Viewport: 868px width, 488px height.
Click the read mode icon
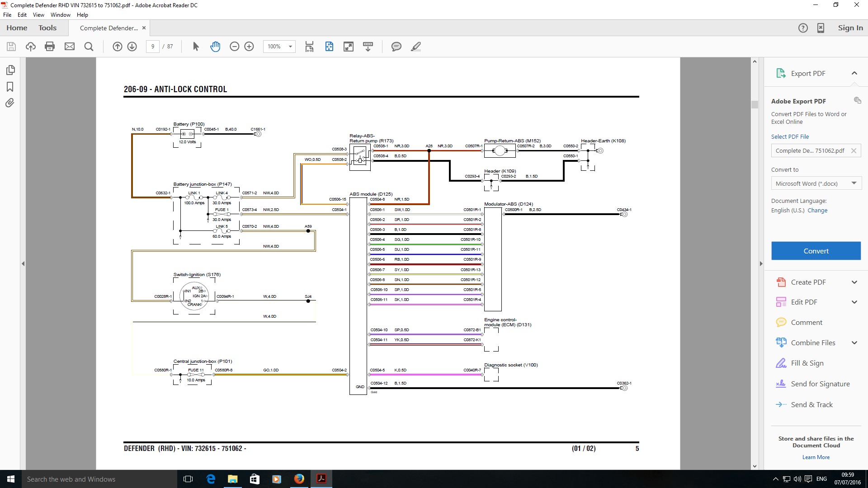tap(368, 47)
